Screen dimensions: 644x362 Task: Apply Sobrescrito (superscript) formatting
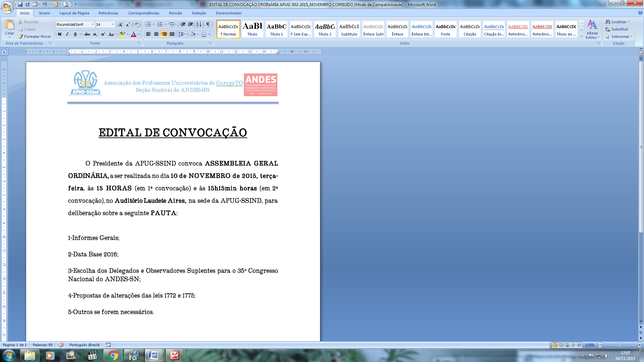pyautogui.click(x=103, y=34)
